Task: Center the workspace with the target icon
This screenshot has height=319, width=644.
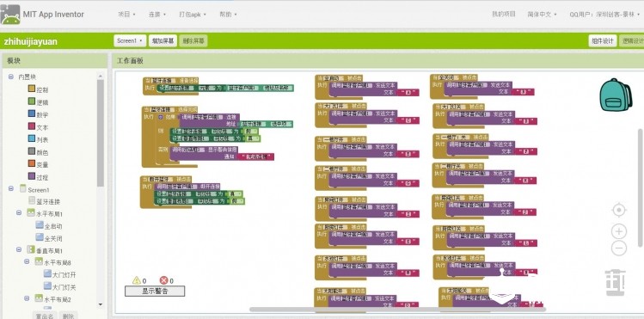Action: point(618,210)
